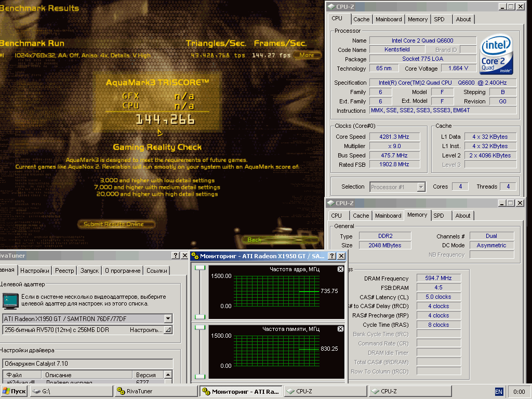532x399 pixels.
Task: Switch to first CPU-Z taskbar button
Action: (325, 391)
